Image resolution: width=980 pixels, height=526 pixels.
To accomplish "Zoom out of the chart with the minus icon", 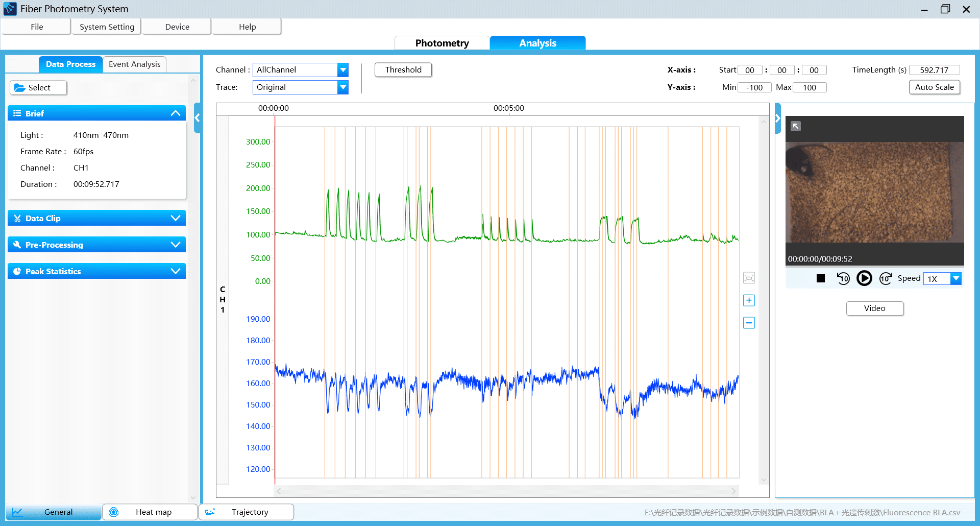I will coord(749,323).
